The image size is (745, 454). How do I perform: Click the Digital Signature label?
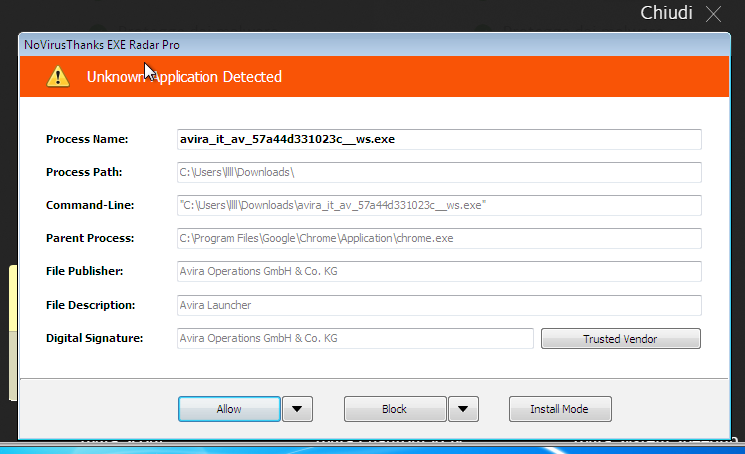pyautogui.click(x=95, y=338)
